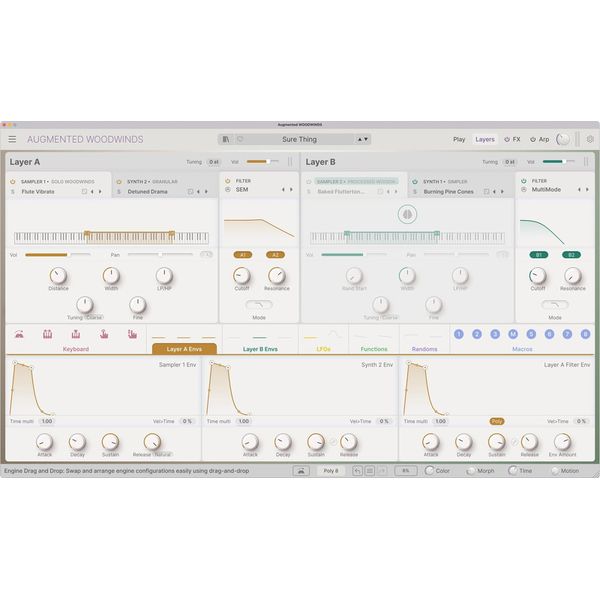Adjust the Layer A header Vol slider

click(x=262, y=161)
